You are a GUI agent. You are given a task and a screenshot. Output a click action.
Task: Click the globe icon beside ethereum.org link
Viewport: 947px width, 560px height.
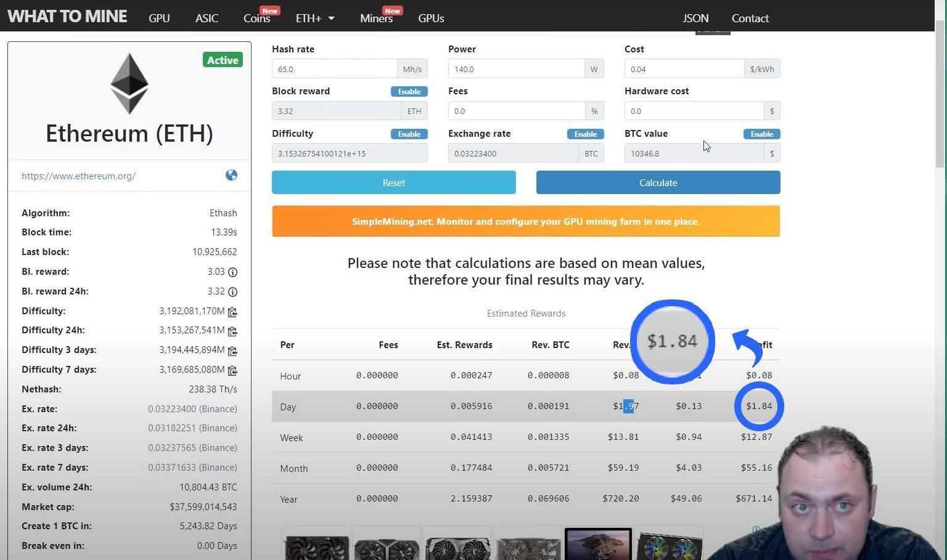pyautogui.click(x=231, y=176)
